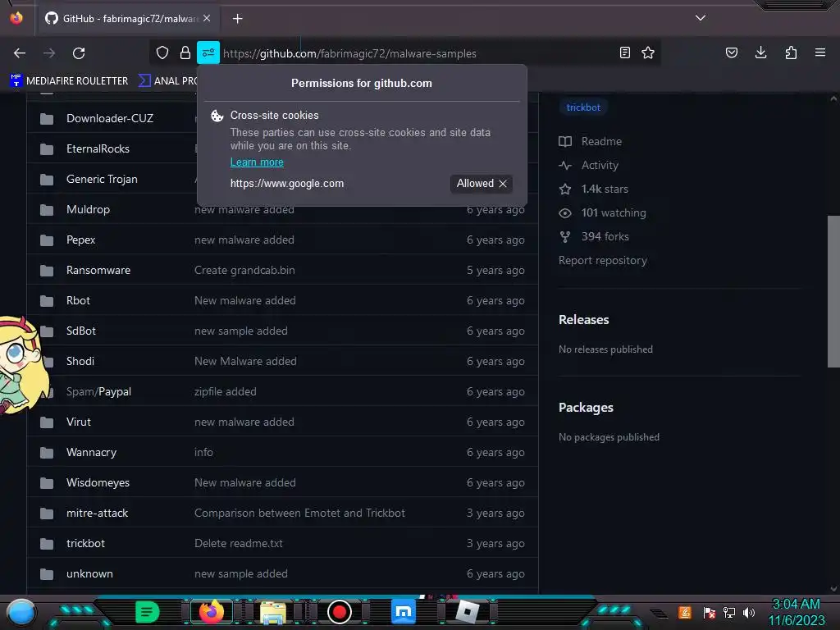Screen dimensions: 840x630
Task: Close the GitHub malware-samples tab
Action: click(207, 18)
